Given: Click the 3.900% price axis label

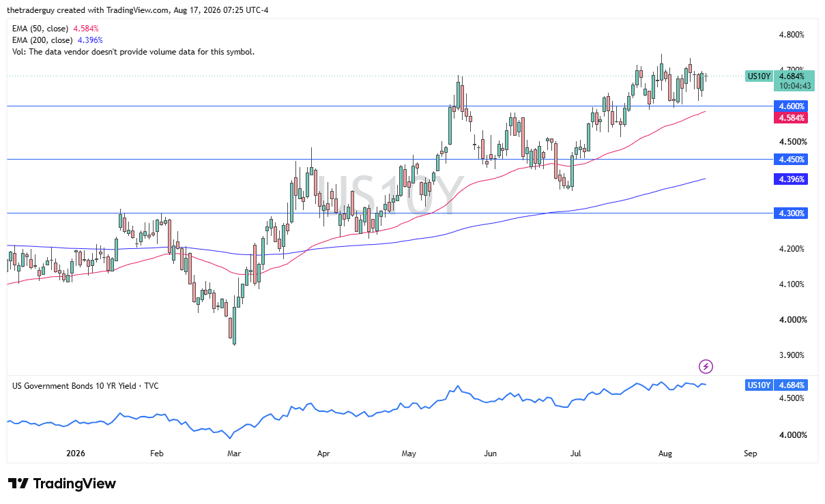Looking at the screenshot, I should [792, 355].
